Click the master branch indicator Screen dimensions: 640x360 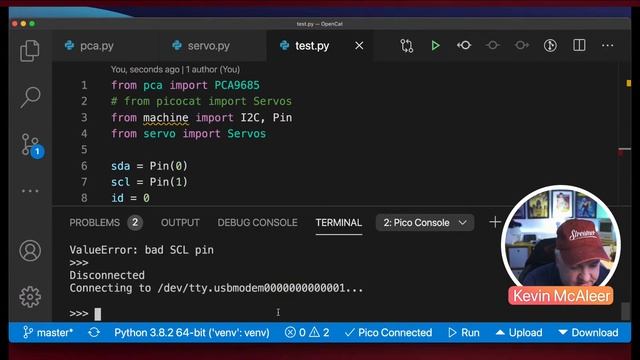click(48, 333)
